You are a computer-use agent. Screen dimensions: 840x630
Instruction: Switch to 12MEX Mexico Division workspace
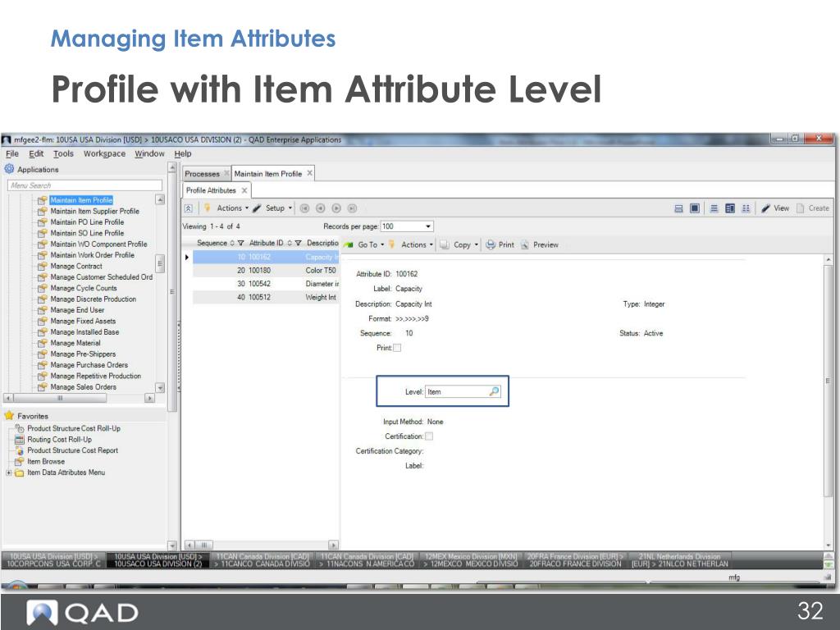click(x=470, y=560)
